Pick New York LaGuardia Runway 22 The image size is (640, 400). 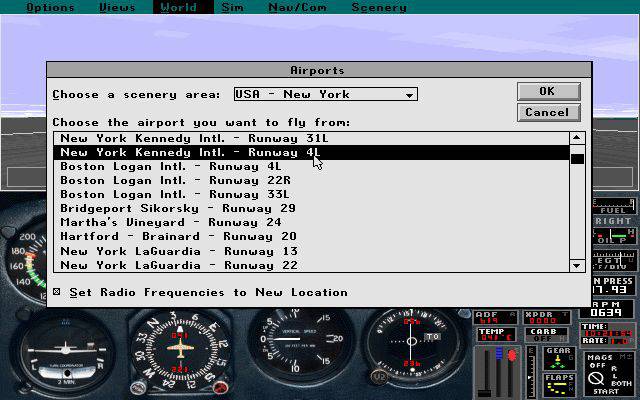click(311, 265)
